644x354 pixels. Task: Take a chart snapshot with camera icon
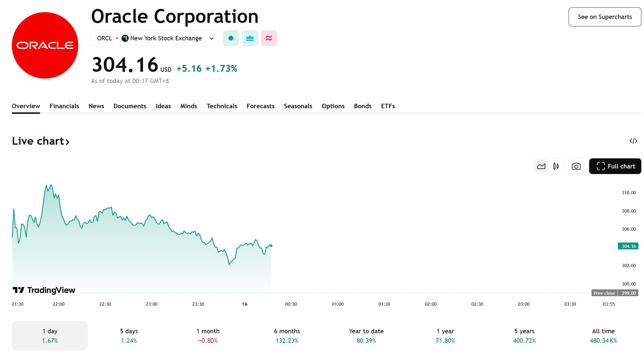click(576, 166)
